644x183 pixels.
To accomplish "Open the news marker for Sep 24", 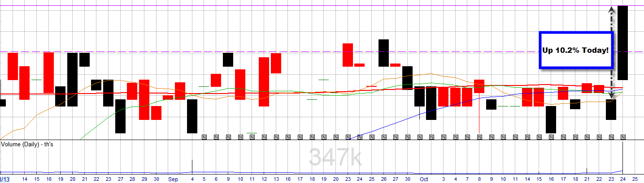I will point(360,137).
